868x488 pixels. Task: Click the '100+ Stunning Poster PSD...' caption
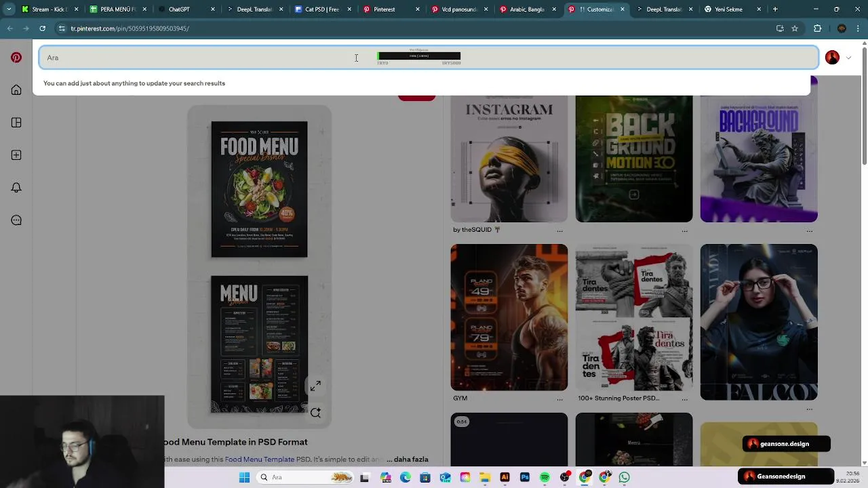(618, 398)
